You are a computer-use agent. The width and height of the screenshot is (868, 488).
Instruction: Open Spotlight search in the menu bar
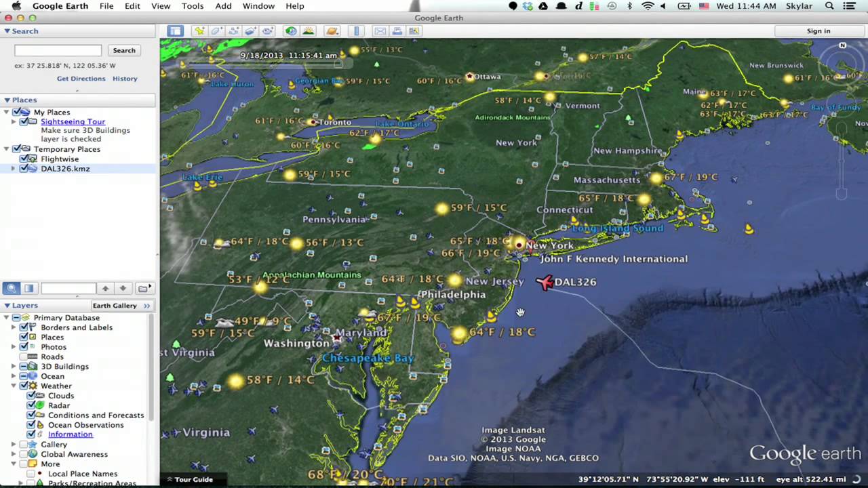tap(829, 6)
